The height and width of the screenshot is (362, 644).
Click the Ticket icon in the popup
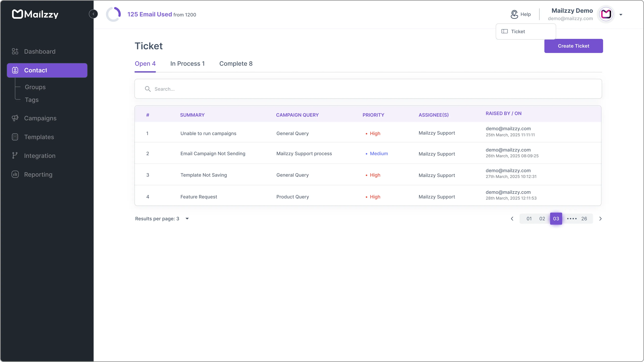coord(505,32)
